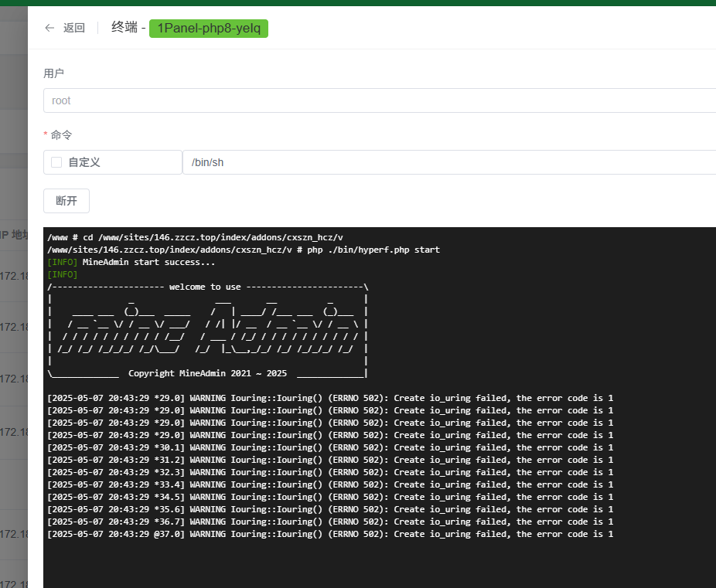Click the warning line containing *35.6]

(x=330, y=509)
